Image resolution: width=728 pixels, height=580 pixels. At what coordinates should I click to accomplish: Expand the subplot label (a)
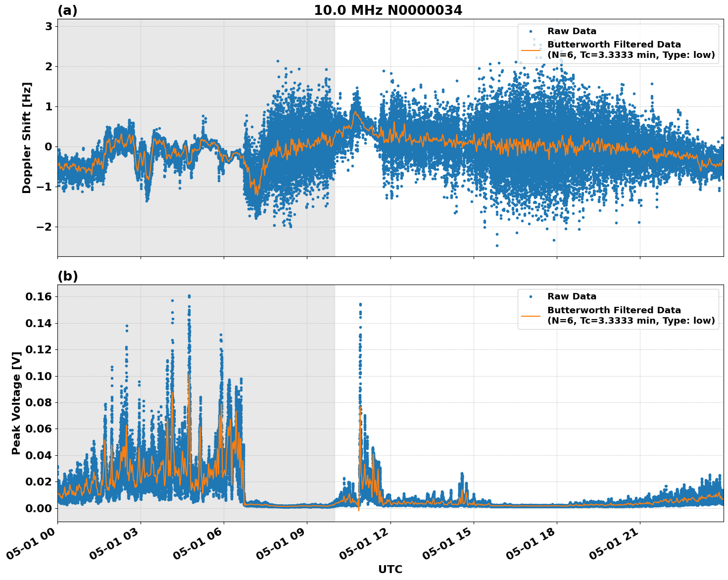tap(68, 10)
